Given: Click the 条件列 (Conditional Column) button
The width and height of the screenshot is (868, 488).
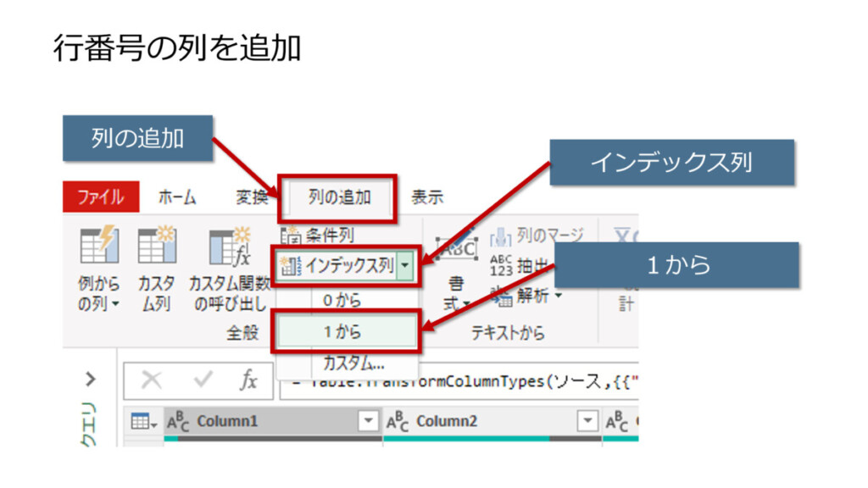Looking at the screenshot, I should coord(318,235).
